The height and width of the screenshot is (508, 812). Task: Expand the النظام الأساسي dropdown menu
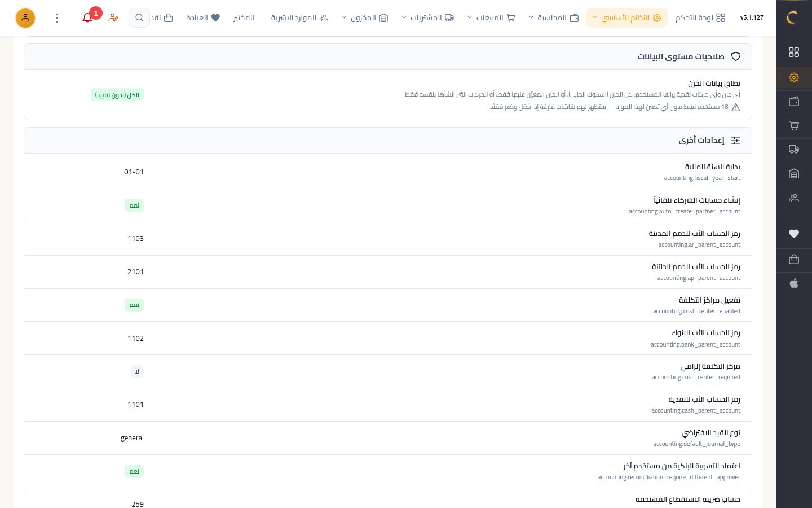626,17
